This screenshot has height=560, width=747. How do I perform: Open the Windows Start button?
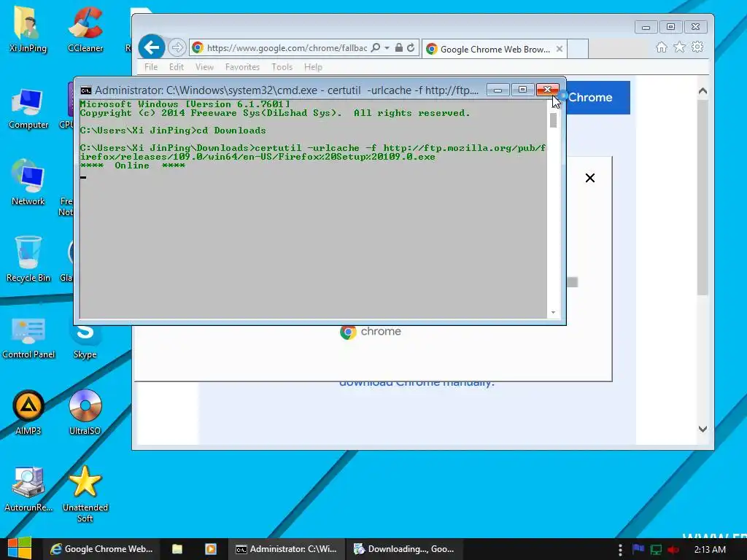[x=19, y=548]
